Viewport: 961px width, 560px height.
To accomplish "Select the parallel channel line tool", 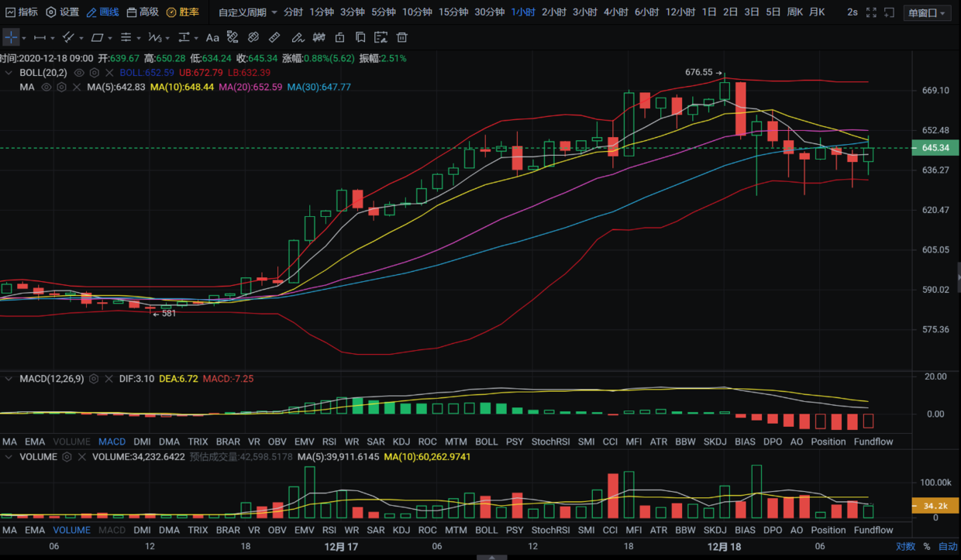I will [x=68, y=37].
